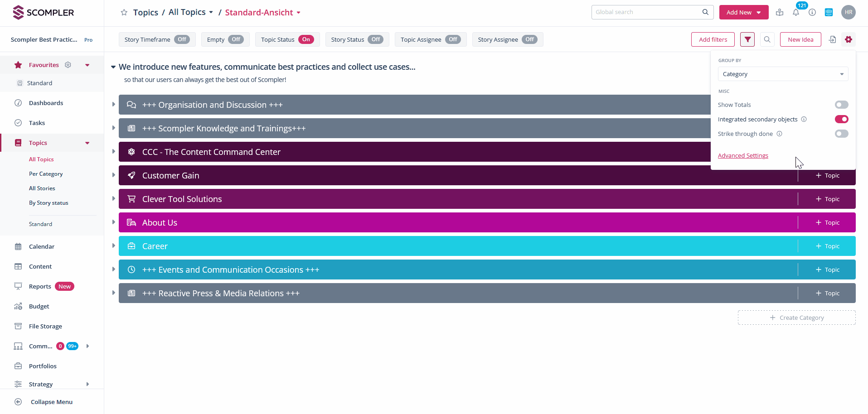
Task: Disable Integrated secondary objects toggle
Action: pyautogui.click(x=841, y=119)
